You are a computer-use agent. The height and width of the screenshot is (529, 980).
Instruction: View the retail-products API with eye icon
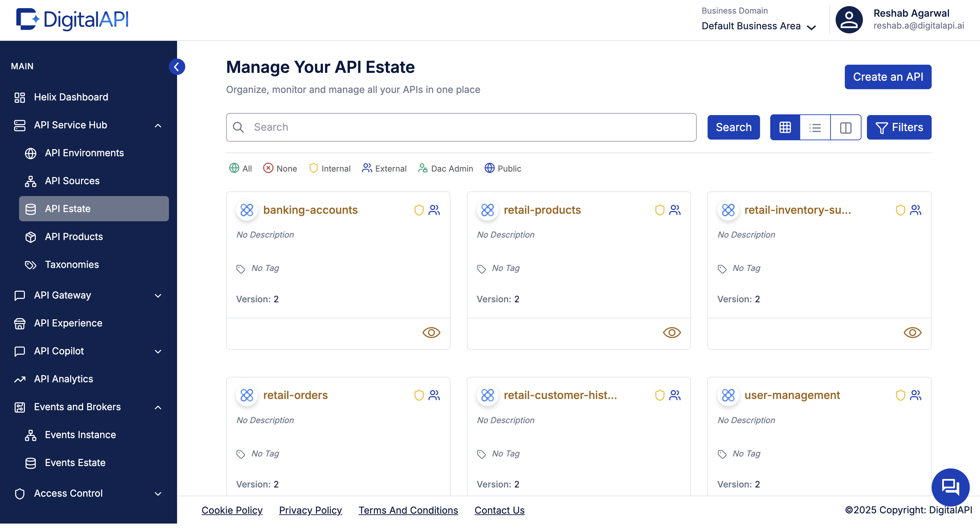pos(671,333)
